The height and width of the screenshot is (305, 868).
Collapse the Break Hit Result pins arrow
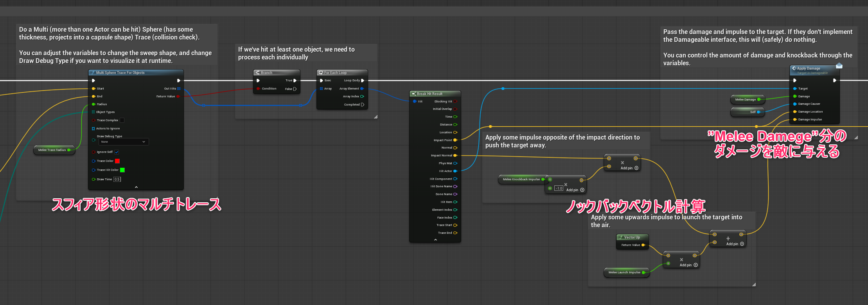(435, 240)
